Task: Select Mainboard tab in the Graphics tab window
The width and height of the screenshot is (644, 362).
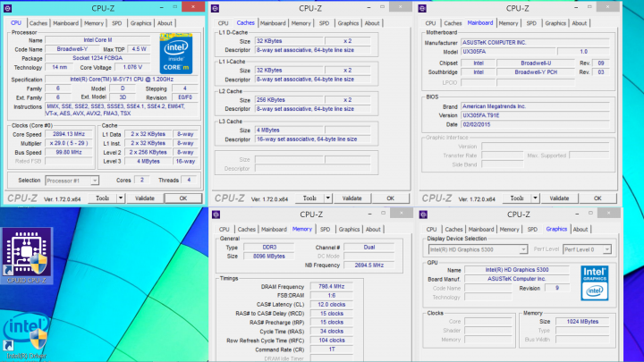Action: [481, 230]
